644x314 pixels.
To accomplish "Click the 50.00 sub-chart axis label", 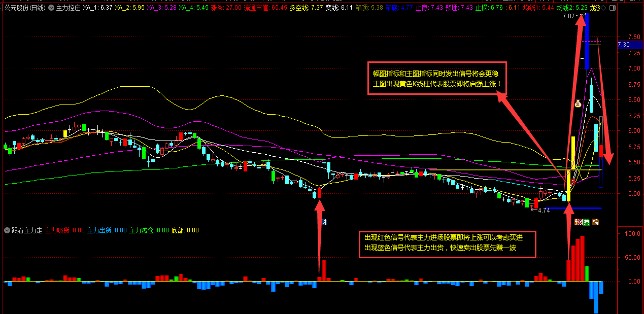I will tap(632, 258).
